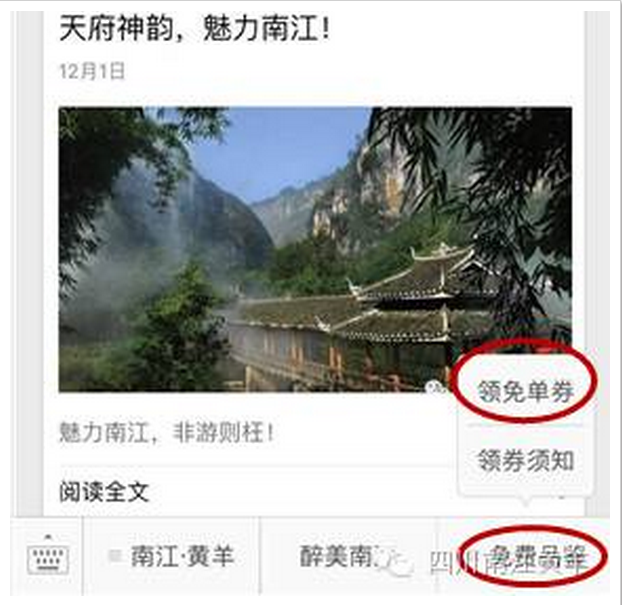Click the small round watermark icon on the photo corner
The height and width of the screenshot is (606, 622).
434,387
